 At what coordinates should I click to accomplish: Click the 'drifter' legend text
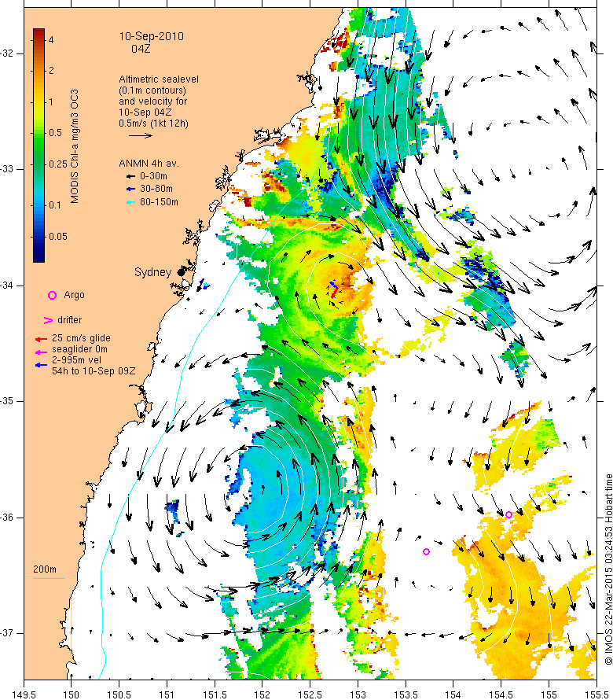point(70,320)
